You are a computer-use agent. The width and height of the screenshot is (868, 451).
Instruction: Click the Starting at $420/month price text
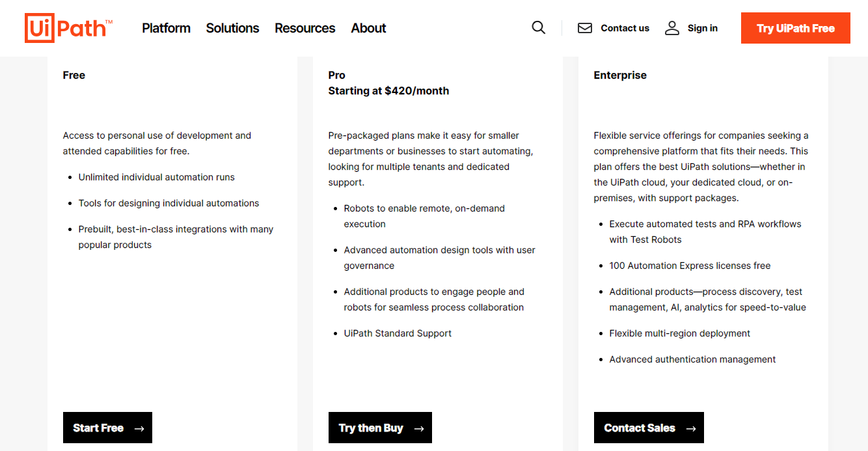[388, 91]
